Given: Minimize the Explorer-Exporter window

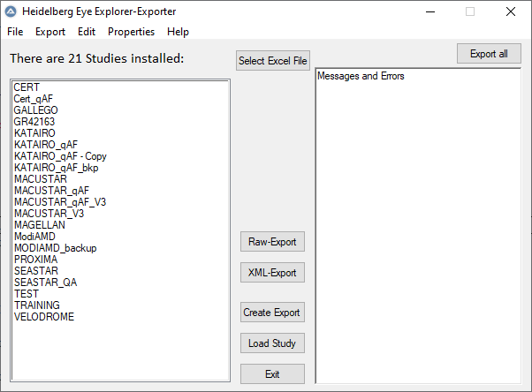Looking at the screenshot, I should coord(429,11).
